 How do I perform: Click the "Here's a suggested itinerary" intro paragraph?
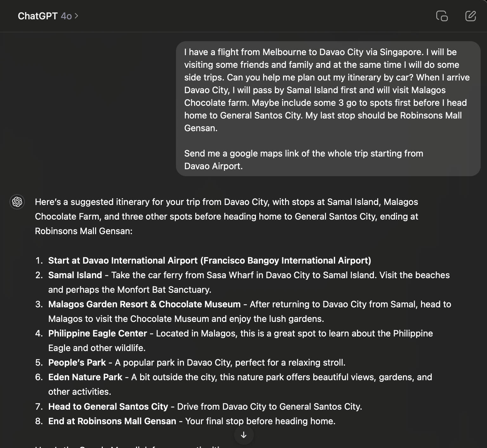click(226, 216)
